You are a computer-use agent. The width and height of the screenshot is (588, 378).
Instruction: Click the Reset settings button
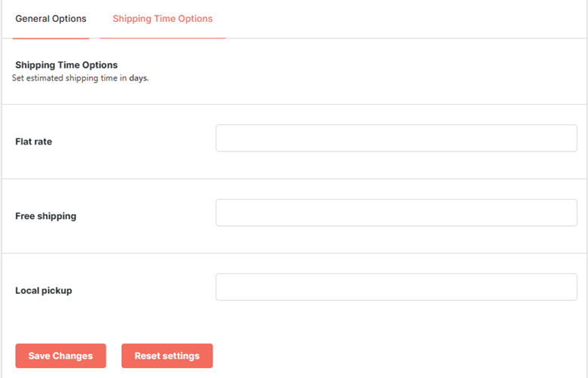coord(167,356)
